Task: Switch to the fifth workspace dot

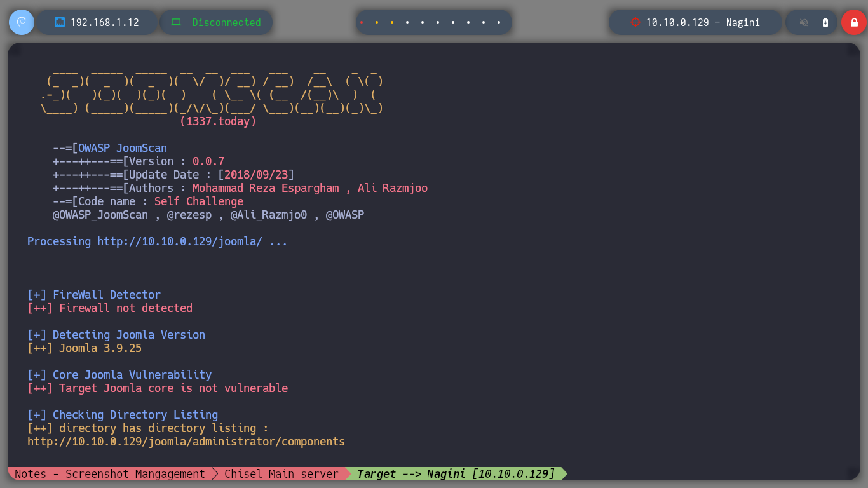Action: click(423, 22)
